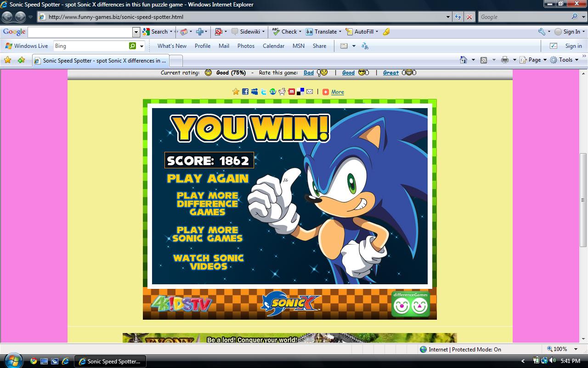The width and height of the screenshot is (588, 368).
Task: Open Profile in Windows Live toolbar
Action: [202, 46]
